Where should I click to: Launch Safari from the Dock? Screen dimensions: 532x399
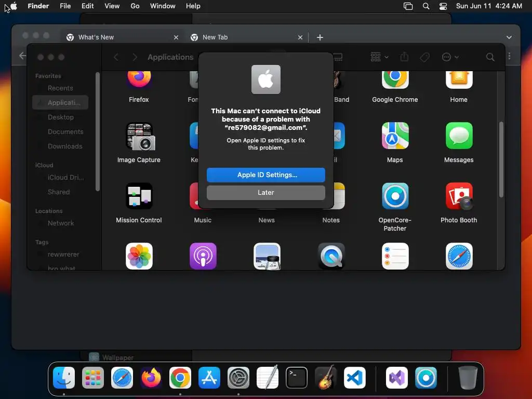[x=122, y=378]
